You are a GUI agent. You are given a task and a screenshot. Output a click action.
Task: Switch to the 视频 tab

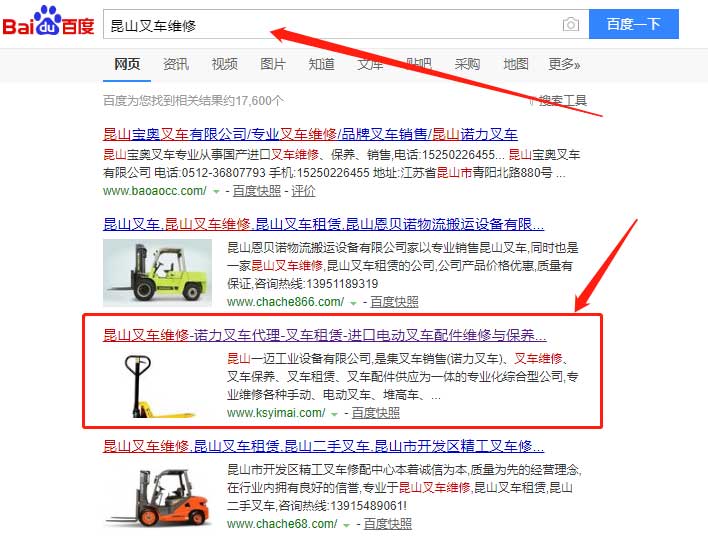pyautogui.click(x=224, y=64)
